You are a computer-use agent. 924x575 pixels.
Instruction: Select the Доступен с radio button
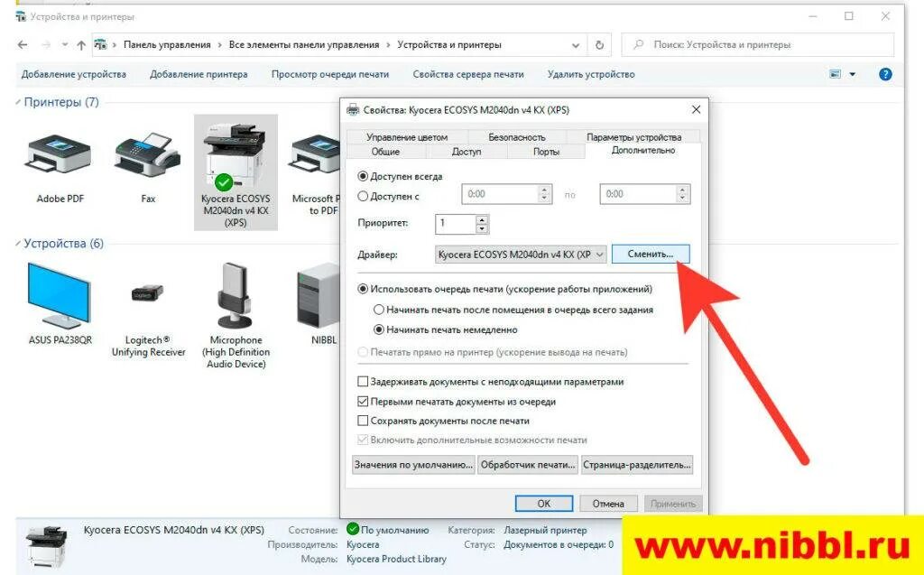[x=363, y=197]
